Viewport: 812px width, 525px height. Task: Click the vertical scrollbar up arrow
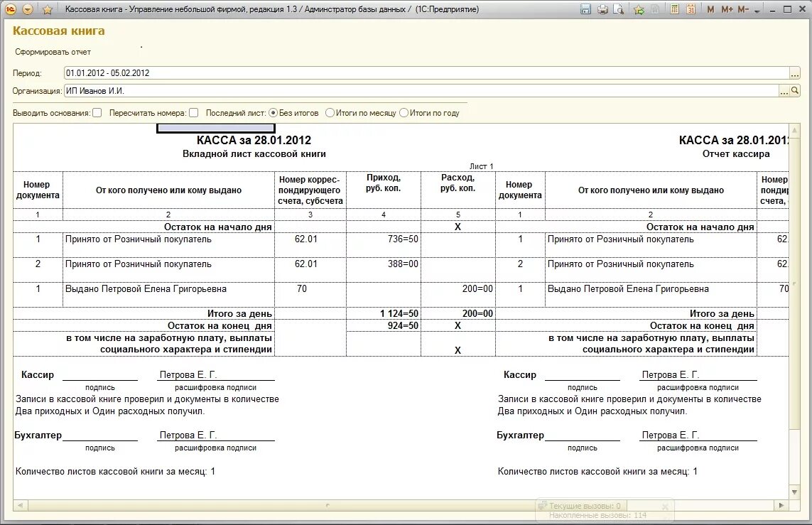794,129
